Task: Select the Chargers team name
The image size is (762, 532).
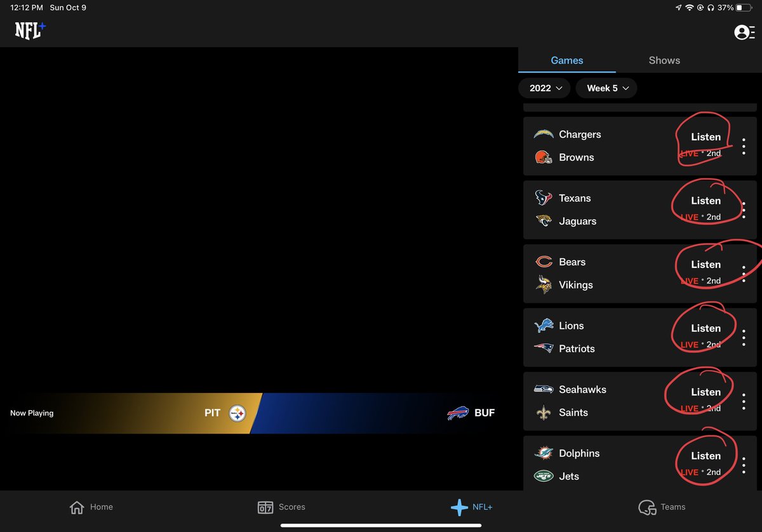Action: click(x=580, y=135)
